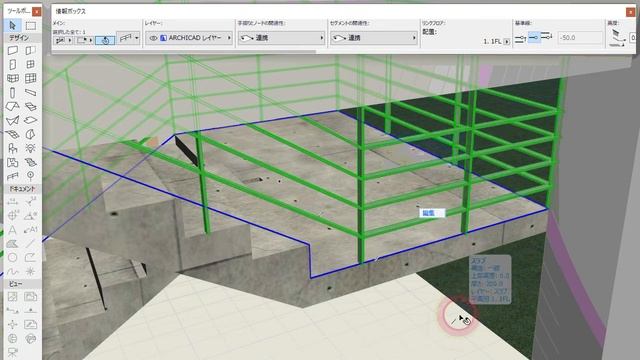640x360 pixels.
Task: Collapse the ビュー toolbox section
Action: [16, 284]
